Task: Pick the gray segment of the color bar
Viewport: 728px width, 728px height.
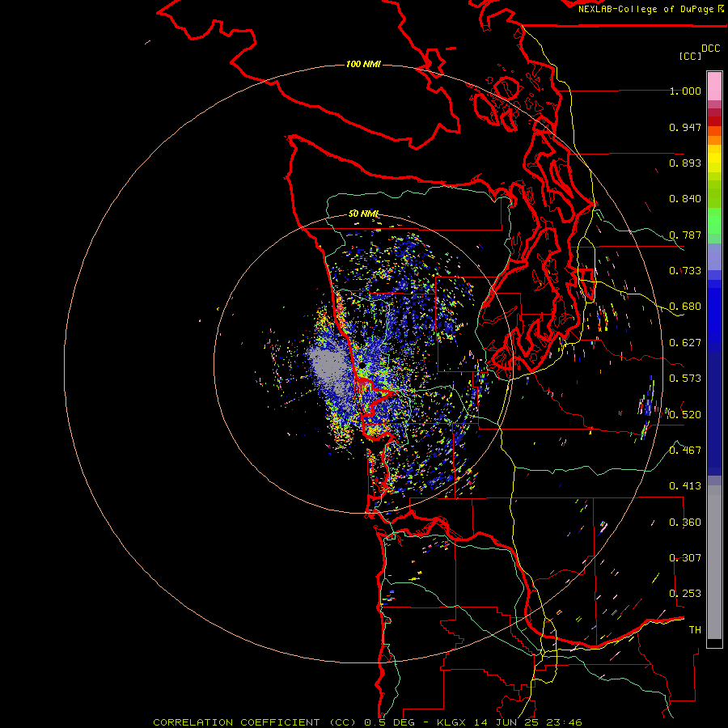Action: (x=714, y=562)
